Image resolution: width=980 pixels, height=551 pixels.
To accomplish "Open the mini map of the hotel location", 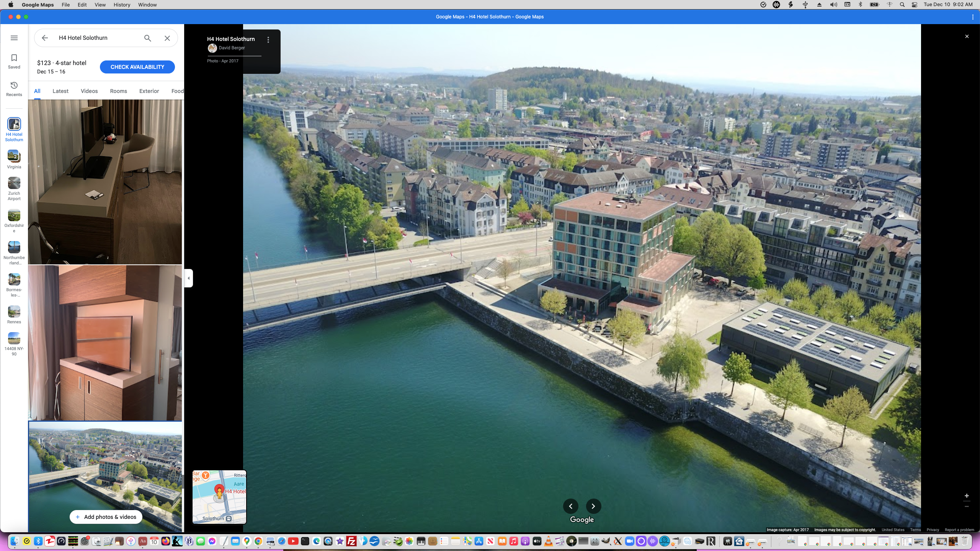I will tap(219, 497).
